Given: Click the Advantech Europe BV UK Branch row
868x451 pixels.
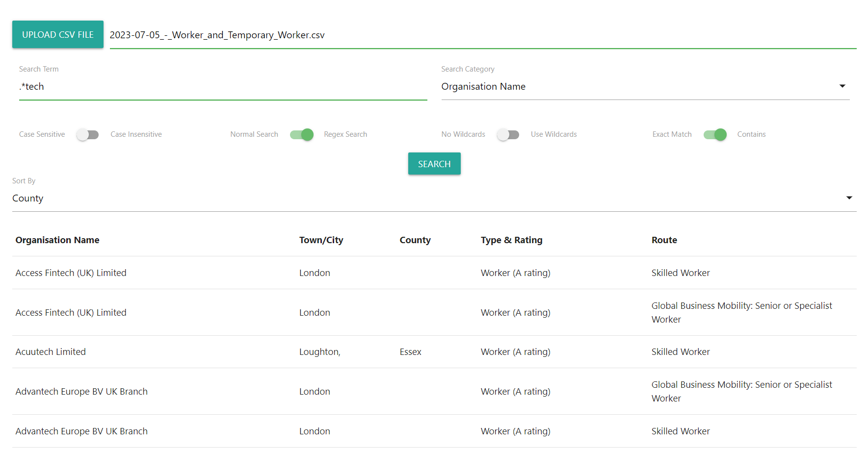Looking at the screenshot, I should (81, 391).
